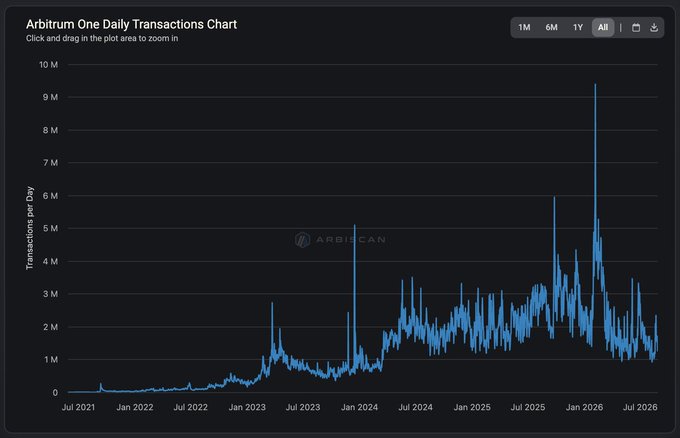Click the 7 M y-axis label
Image resolution: width=680 pixels, height=438 pixels.
50,163
